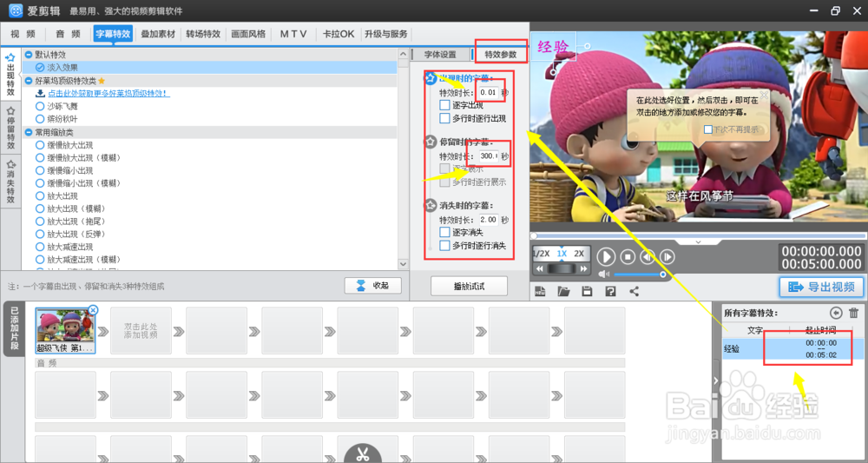Image resolution: width=868 pixels, height=463 pixels.
Task: Click the volume slider handle
Action: [662, 274]
